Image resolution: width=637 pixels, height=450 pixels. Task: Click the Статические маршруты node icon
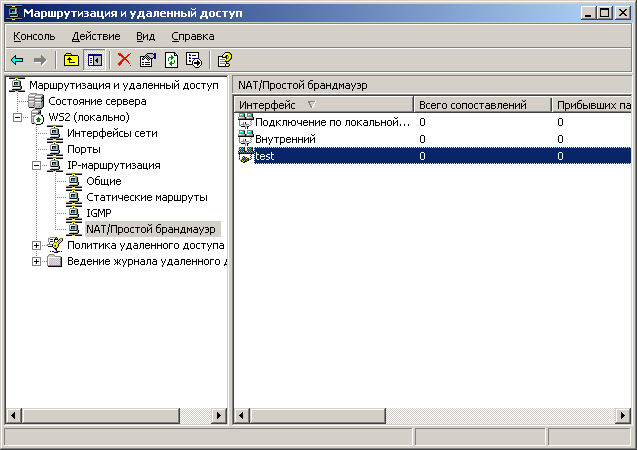coord(74,197)
